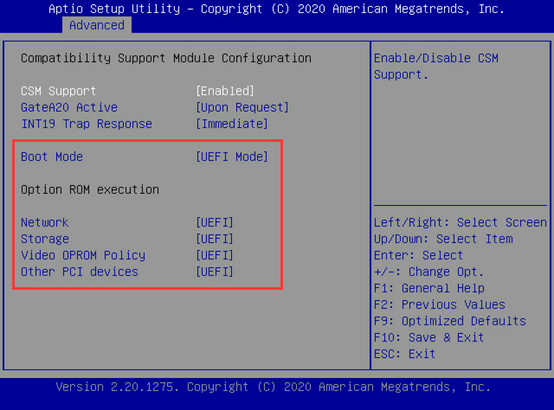Viewport: 554px width, 410px height.
Task: Select the GateA20 Active setting
Action: [x=69, y=107]
